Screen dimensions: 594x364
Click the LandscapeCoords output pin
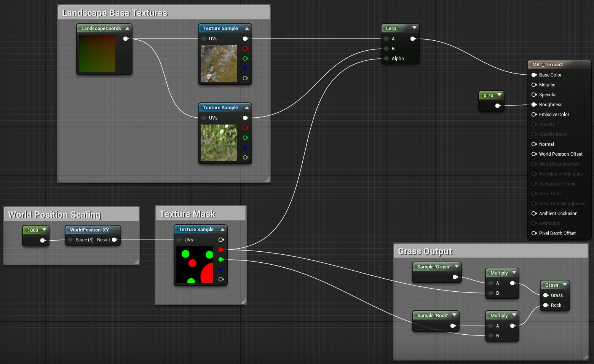pyautogui.click(x=126, y=38)
